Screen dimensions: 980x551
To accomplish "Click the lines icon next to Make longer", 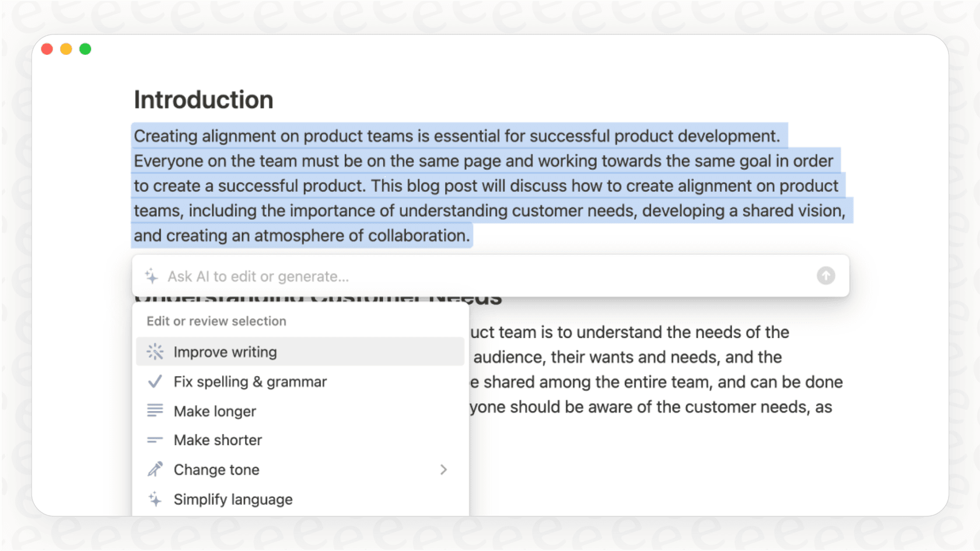I will pyautogui.click(x=155, y=410).
